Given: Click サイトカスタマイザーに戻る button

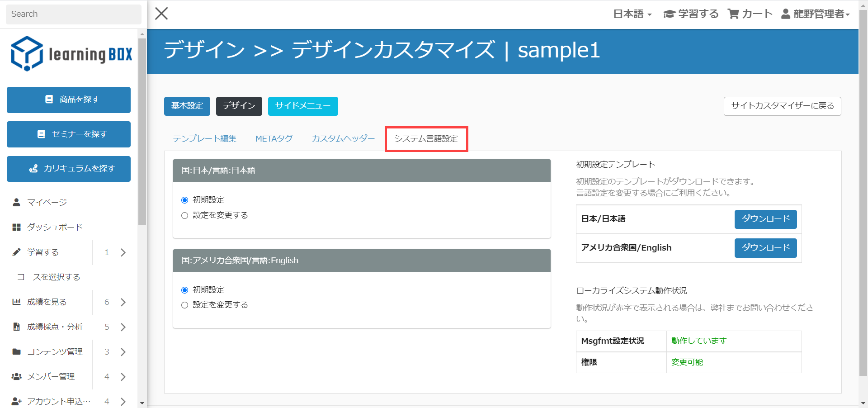Looking at the screenshot, I should (x=782, y=106).
